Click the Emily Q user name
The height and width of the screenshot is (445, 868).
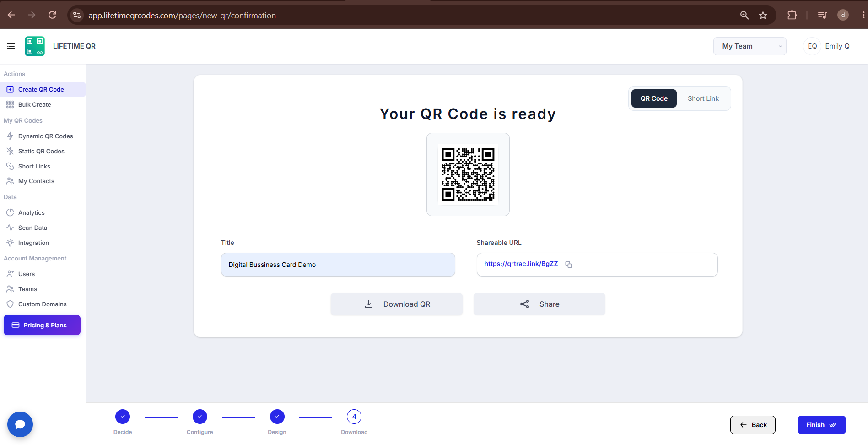[x=837, y=46]
